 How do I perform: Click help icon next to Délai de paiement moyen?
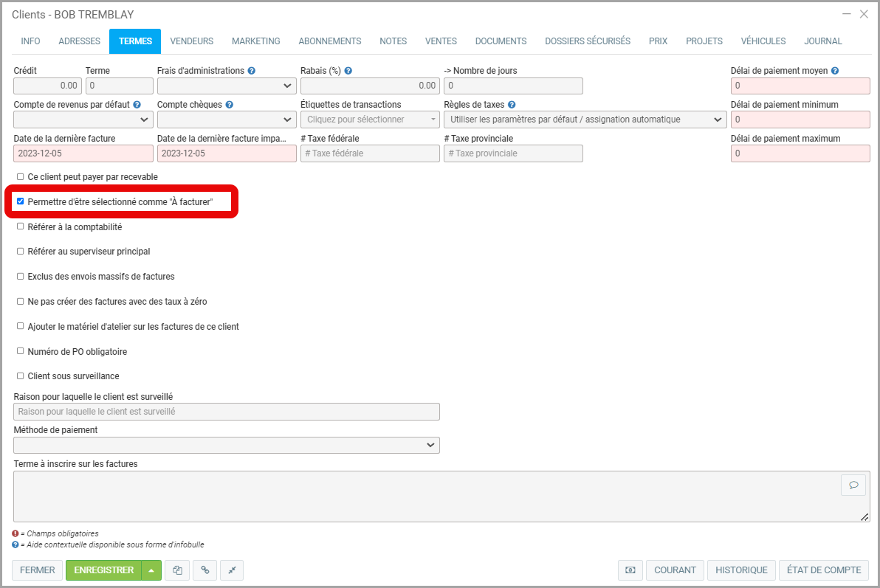(x=835, y=71)
